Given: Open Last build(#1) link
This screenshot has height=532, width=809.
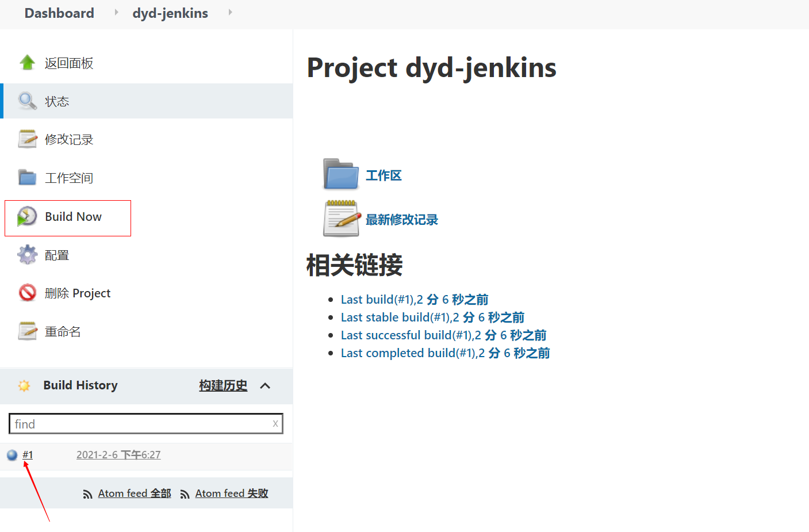Looking at the screenshot, I should (415, 300).
